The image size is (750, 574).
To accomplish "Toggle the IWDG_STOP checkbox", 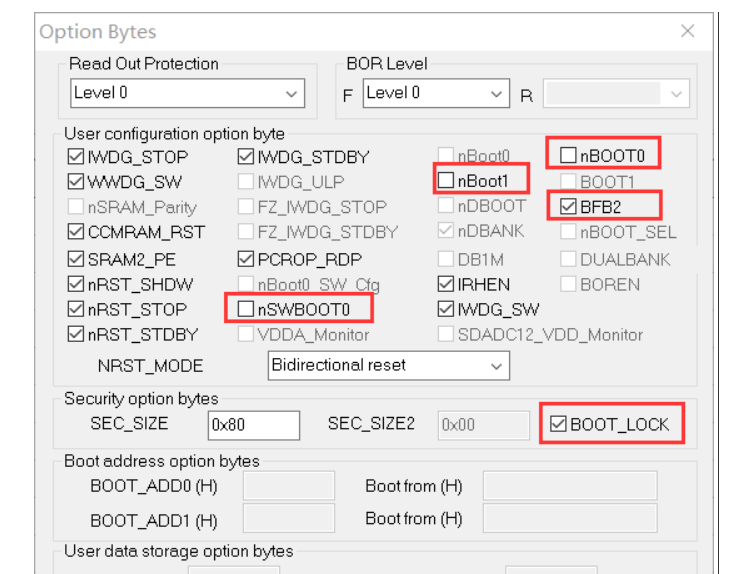I will pyautogui.click(x=76, y=156).
